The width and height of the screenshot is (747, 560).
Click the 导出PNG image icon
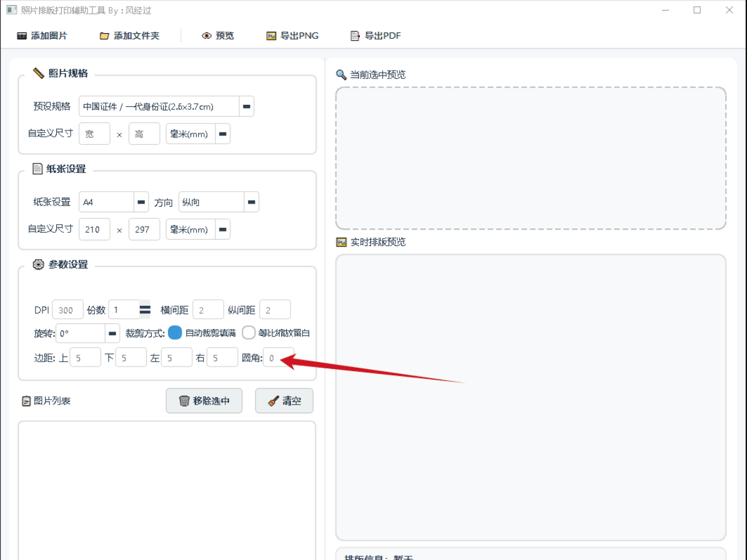click(x=271, y=36)
